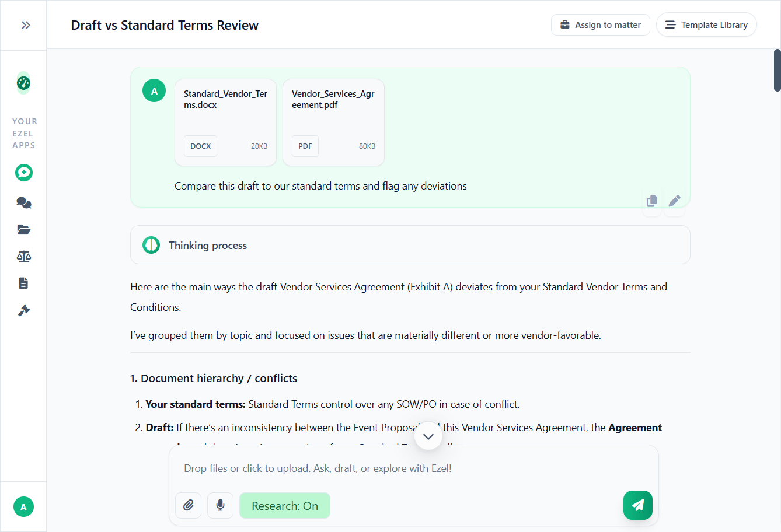Open the conversations icon in the sidebar

(23, 202)
